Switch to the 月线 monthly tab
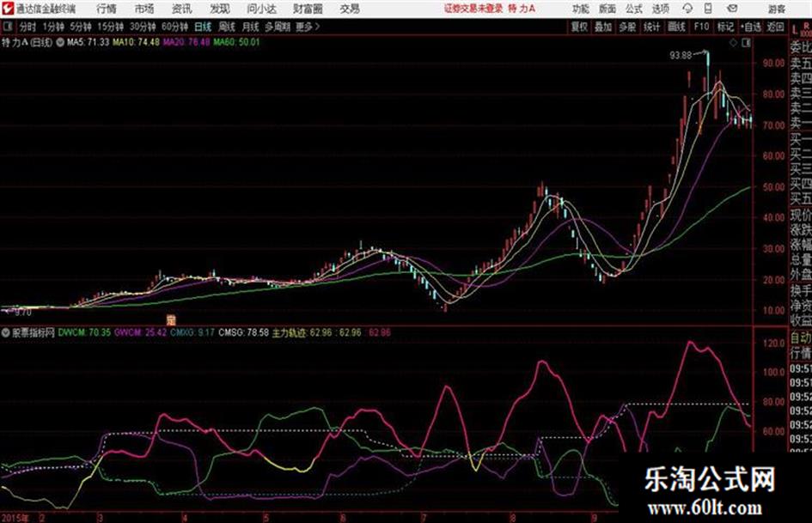Viewport: 812px width, 523px height. (x=251, y=27)
